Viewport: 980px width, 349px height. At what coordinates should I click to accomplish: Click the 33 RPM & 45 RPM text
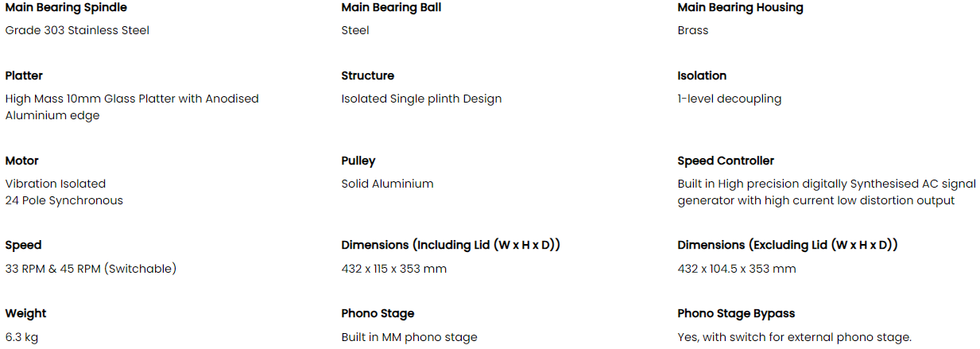point(91,269)
